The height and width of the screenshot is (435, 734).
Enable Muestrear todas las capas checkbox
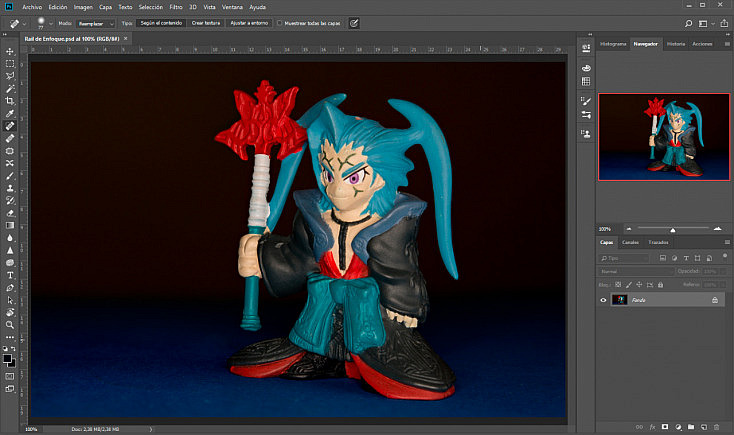coord(279,23)
